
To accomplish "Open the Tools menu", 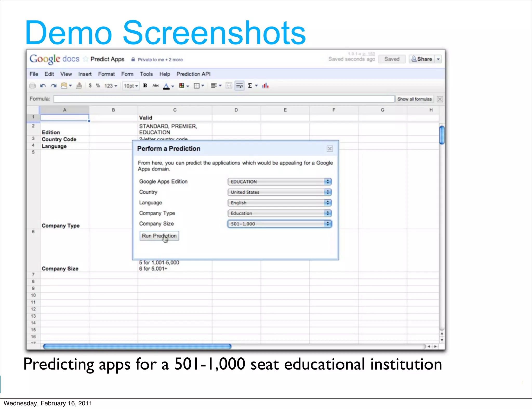I will pyautogui.click(x=146, y=74).
